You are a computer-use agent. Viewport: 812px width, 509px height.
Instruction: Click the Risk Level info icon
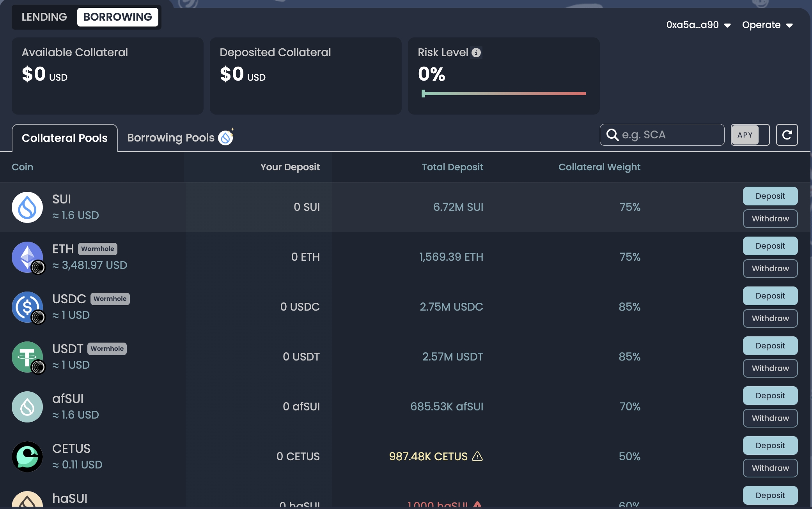pyautogui.click(x=476, y=53)
